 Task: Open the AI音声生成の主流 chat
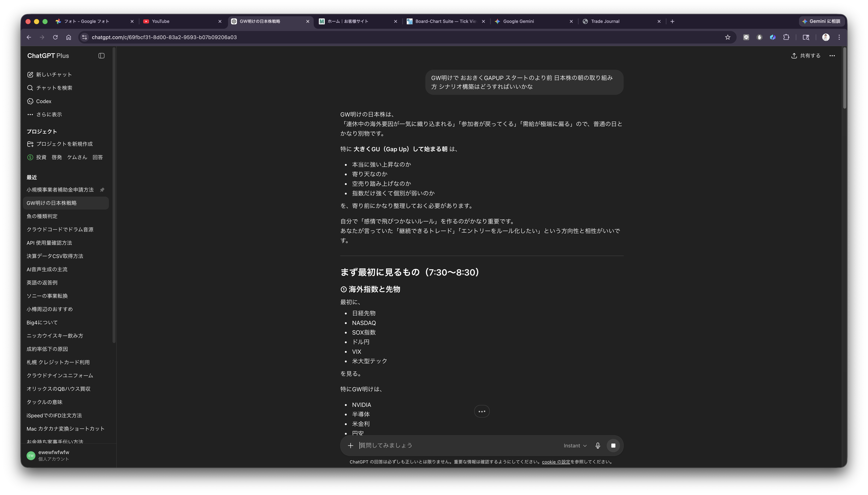pos(66,269)
